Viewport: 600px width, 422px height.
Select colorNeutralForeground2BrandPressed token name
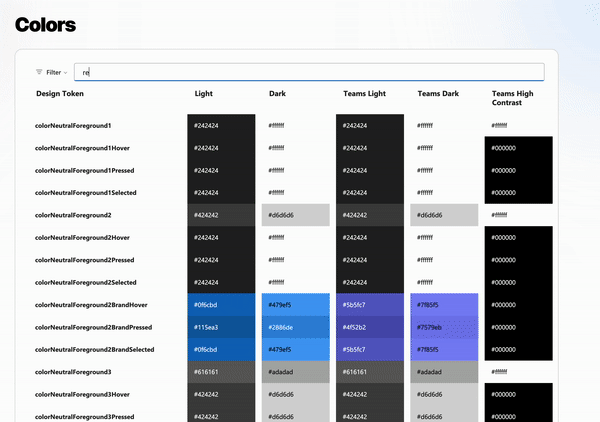(x=93, y=327)
